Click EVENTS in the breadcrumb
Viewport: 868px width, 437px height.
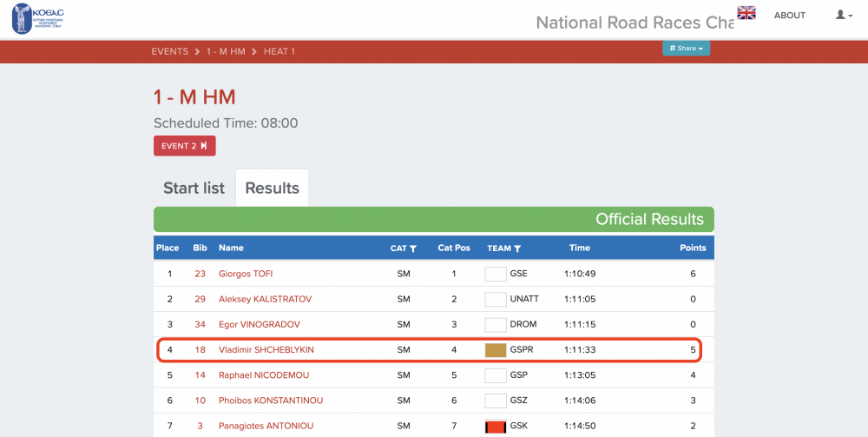coord(169,51)
